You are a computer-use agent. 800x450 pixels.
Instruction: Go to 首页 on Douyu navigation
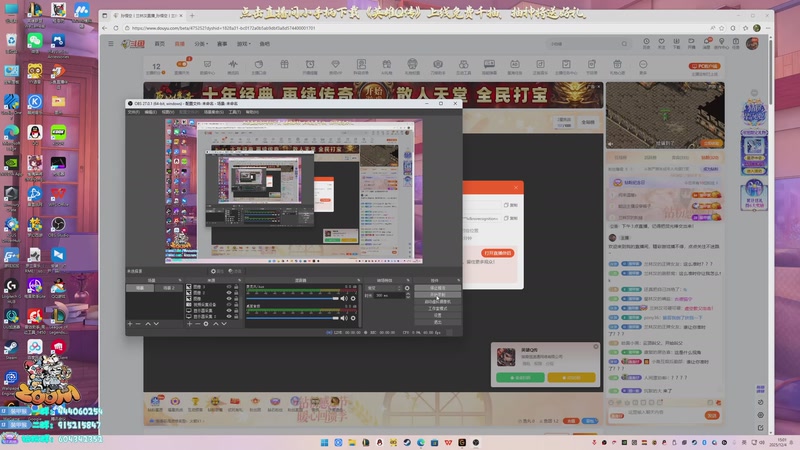[x=160, y=44]
